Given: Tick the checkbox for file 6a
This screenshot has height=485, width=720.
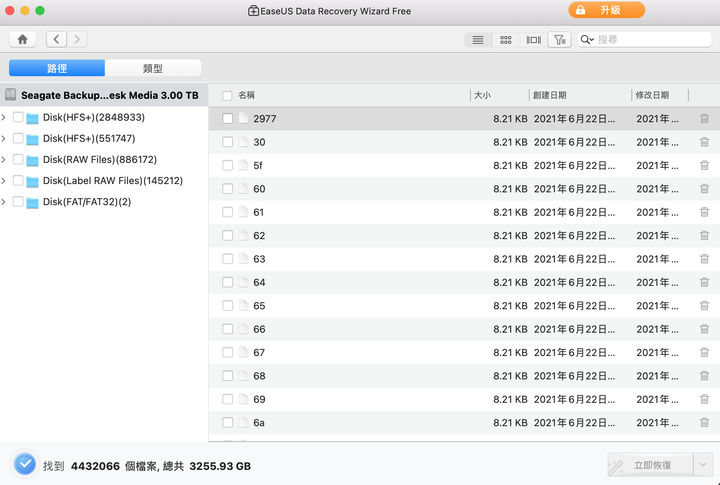Looking at the screenshot, I should [x=227, y=423].
